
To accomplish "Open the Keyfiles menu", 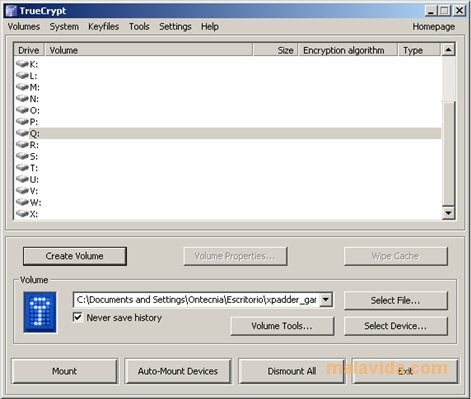I will point(103,27).
